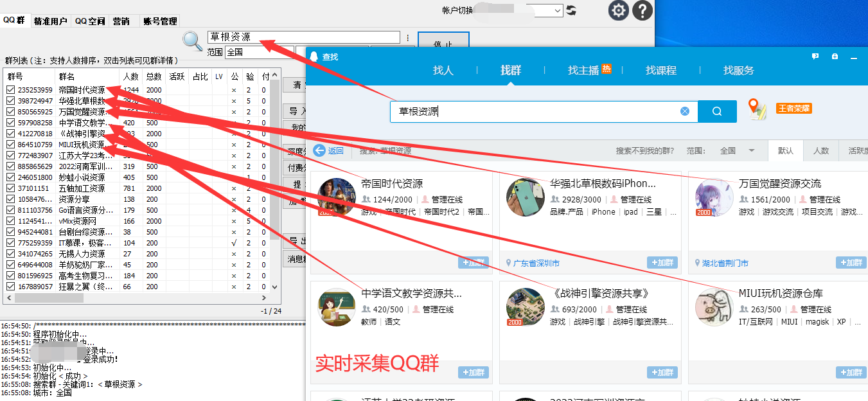Viewport: 868px width, 401px height.
Task: Uncheck the row for group 398724947
Action: pyautogui.click(x=10, y=101)
